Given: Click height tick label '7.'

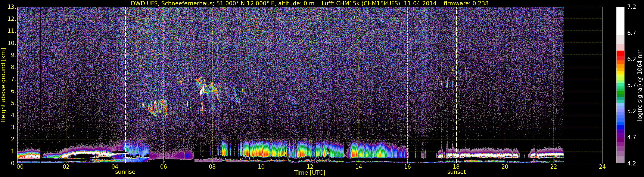Looking at the screenshot, I should point(13,79).
